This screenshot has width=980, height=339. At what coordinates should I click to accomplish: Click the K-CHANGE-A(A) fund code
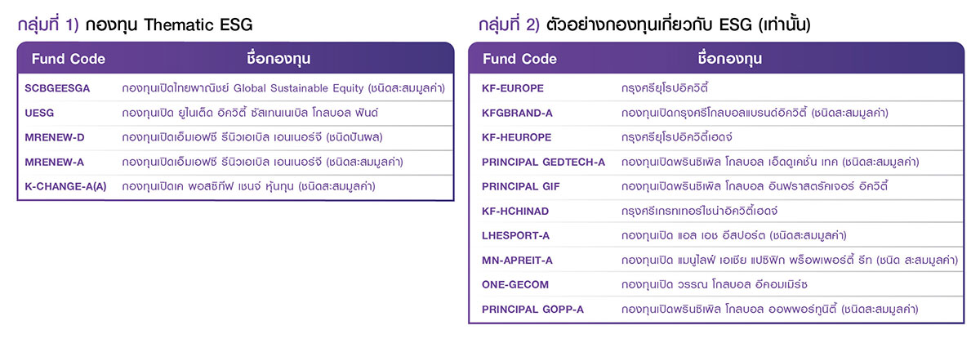[66, 186]
